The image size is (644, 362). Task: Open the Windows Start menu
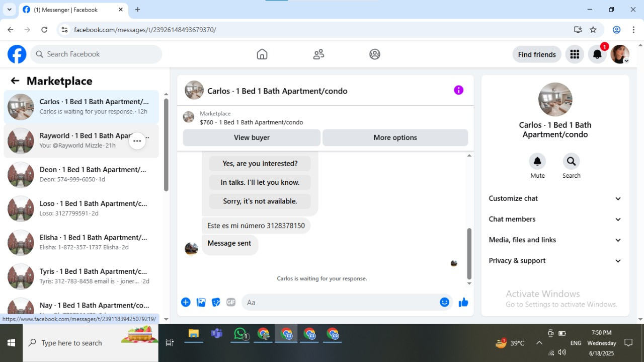pyautogui.click(x=11, y=343)
